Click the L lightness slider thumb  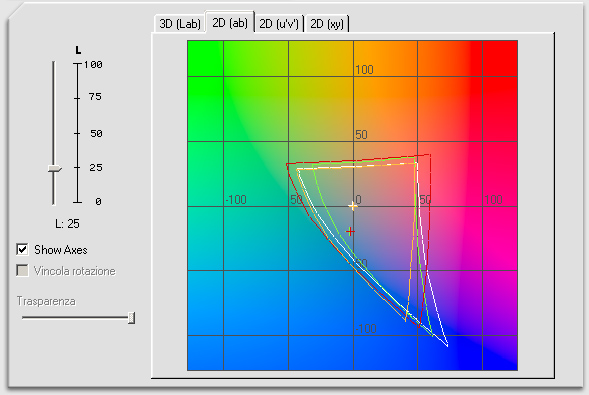(55, 169)
